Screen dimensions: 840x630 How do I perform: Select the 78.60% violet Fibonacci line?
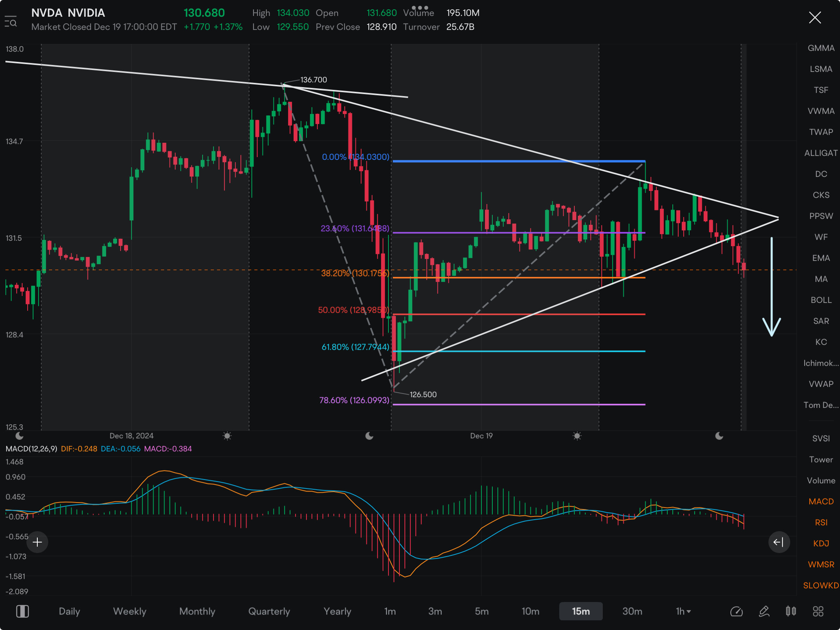point(519,404)
